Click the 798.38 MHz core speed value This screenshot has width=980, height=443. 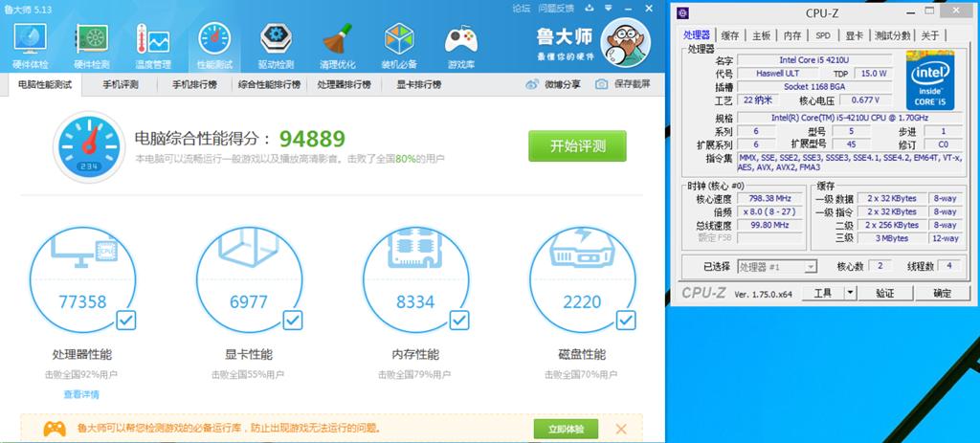click(770, 199)
